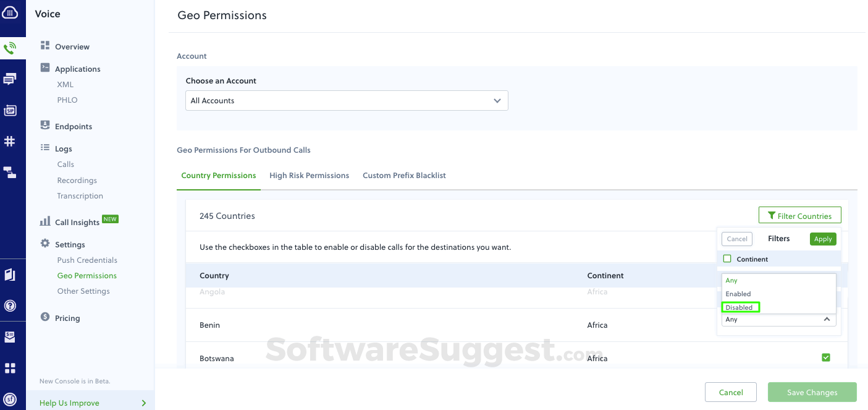Switch to the High Risk Permissions tab

(309, 175)
